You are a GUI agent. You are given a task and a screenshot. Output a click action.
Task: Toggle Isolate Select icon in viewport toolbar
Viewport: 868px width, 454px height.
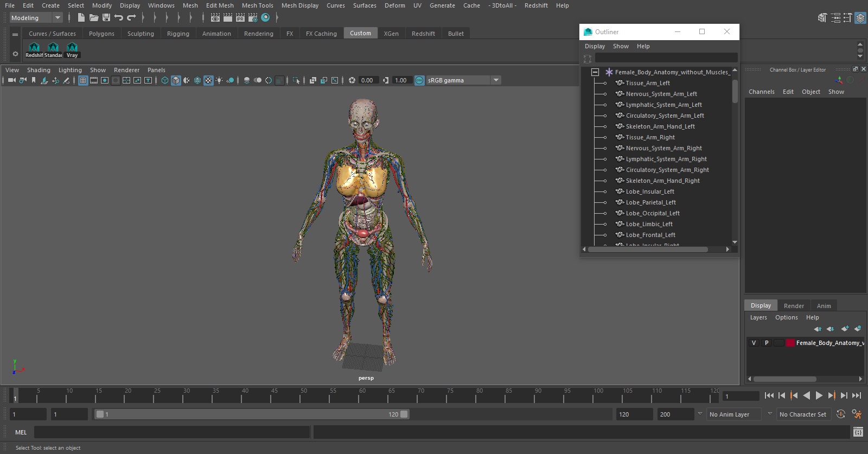pos(296,80)
